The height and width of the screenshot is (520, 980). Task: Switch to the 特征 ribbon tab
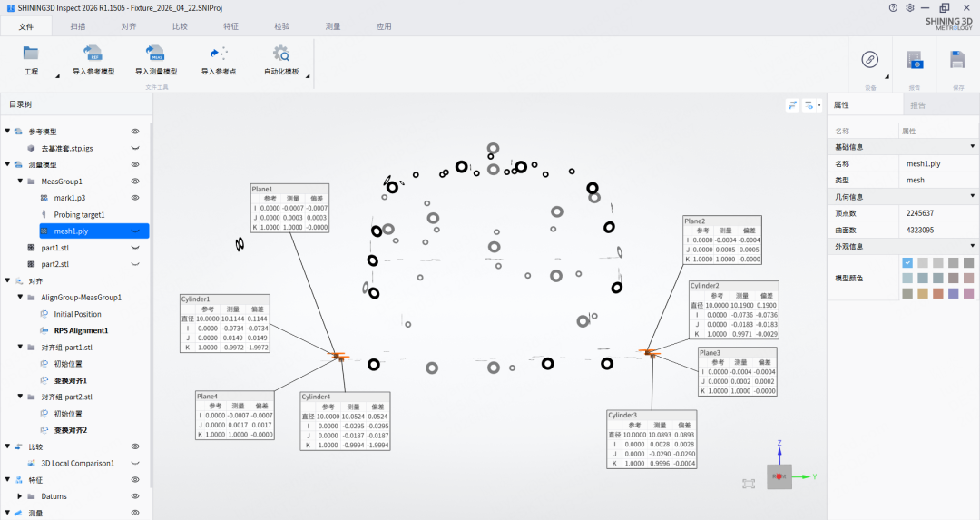coord(230,26)
